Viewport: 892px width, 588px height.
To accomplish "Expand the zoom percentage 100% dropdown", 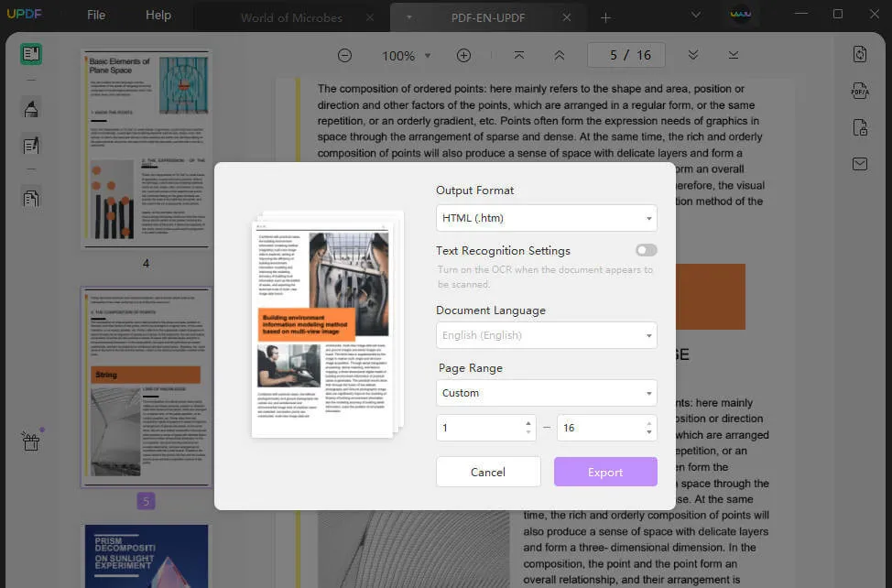I will 404,56.
